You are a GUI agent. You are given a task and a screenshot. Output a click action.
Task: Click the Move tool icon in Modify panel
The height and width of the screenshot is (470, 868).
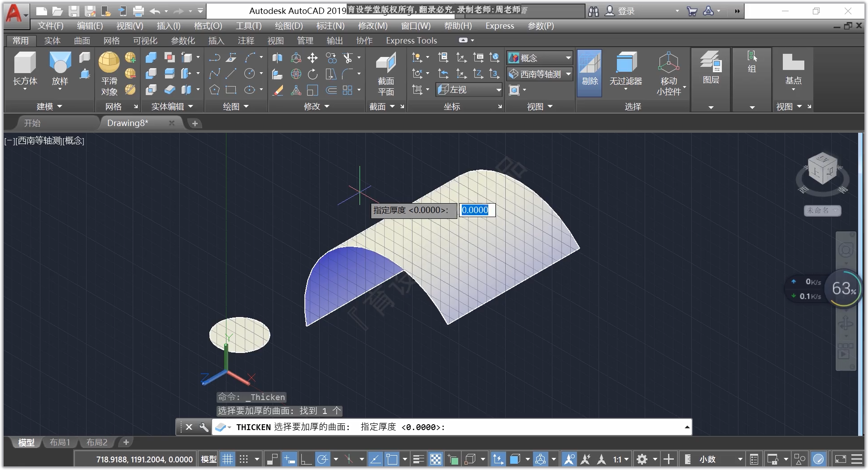point(312,58)
